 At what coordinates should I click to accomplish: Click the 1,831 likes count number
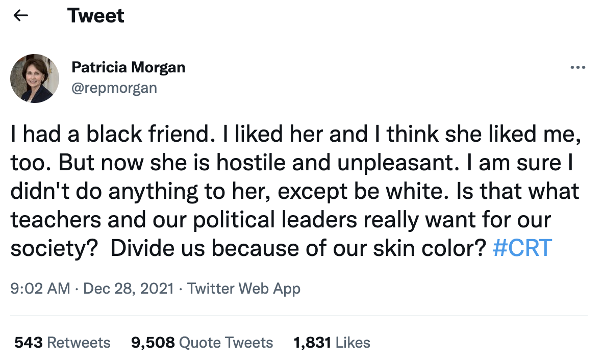[x=313, y=343]
